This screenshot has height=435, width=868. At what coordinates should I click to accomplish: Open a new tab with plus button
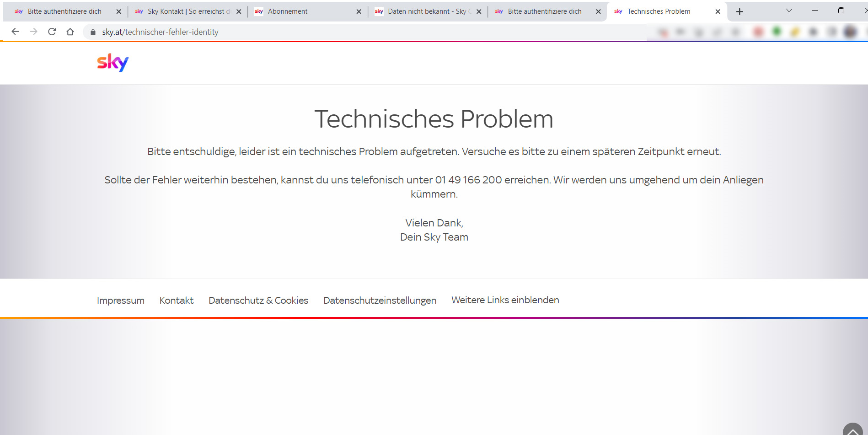739,11
